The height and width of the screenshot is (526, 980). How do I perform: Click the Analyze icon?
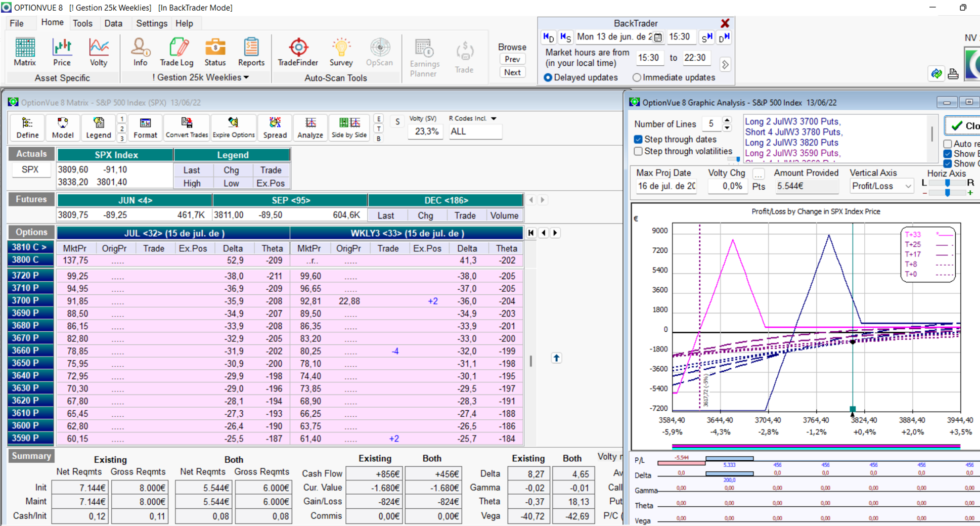click(310, 127)
